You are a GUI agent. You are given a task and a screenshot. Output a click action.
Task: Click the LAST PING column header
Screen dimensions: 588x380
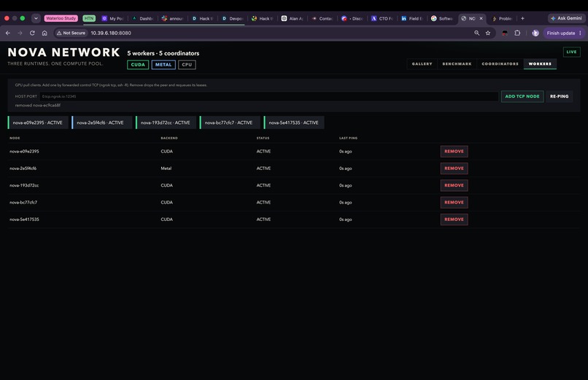(348, 138)
